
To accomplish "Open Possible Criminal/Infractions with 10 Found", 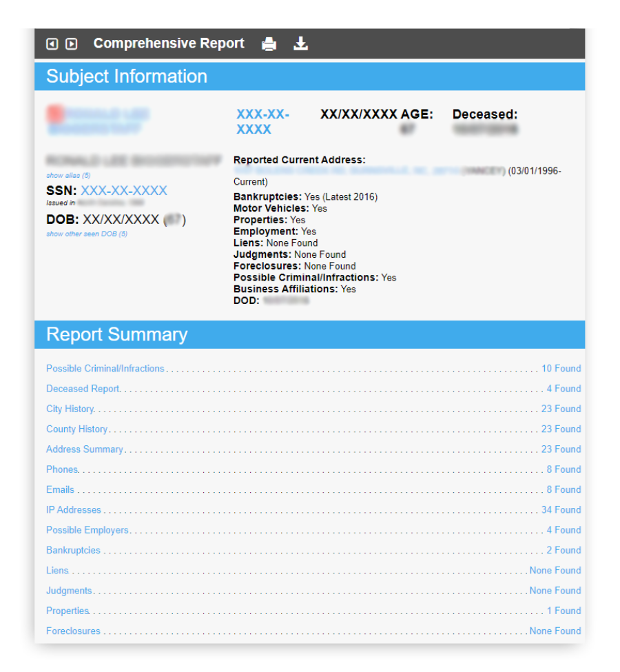I will tap(105, 368).
